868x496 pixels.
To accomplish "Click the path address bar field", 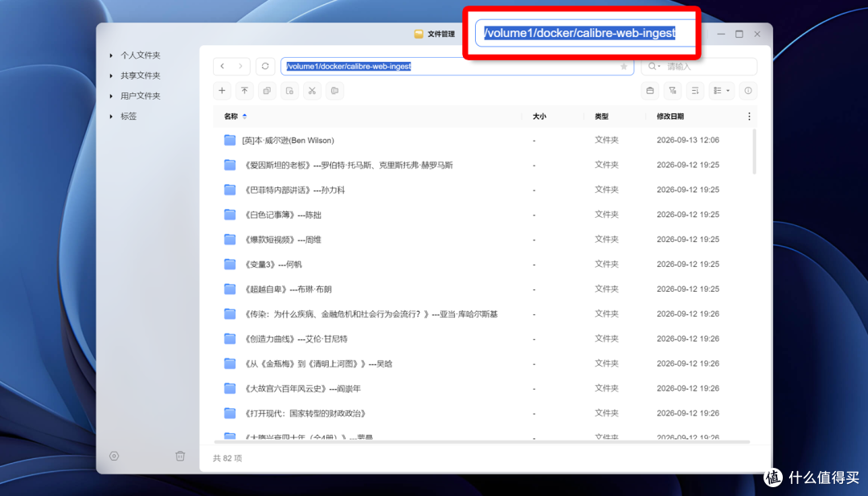I will pyautogui.click(x=457, y=67).
